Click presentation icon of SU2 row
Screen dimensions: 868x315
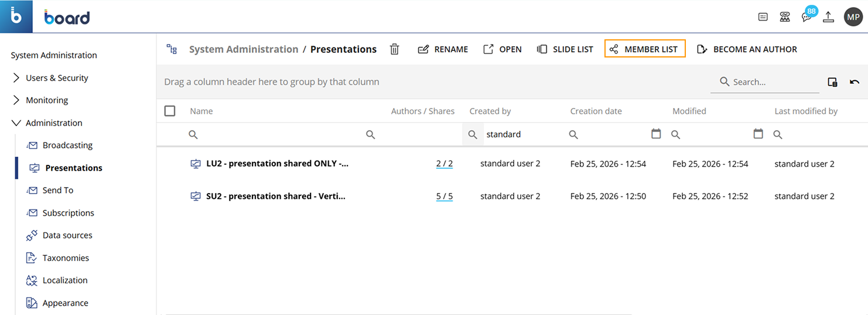click(x=196, y=196)
